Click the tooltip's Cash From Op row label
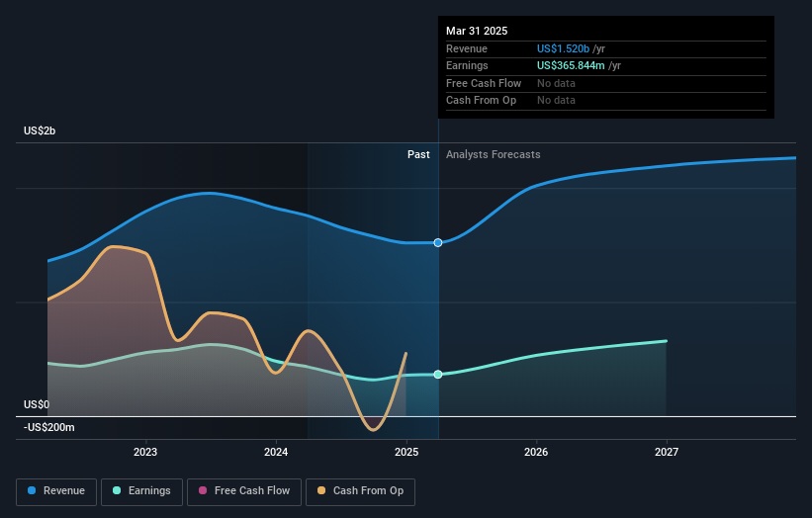Image resolution: width=812 pixels, height=518 pixels. (x=481, y=101)
